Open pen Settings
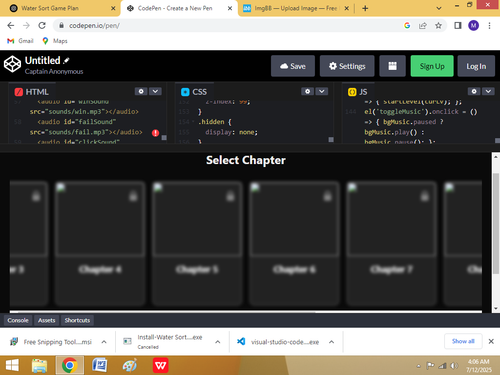The height and width of the screenshot is (375, 500). 347,66
